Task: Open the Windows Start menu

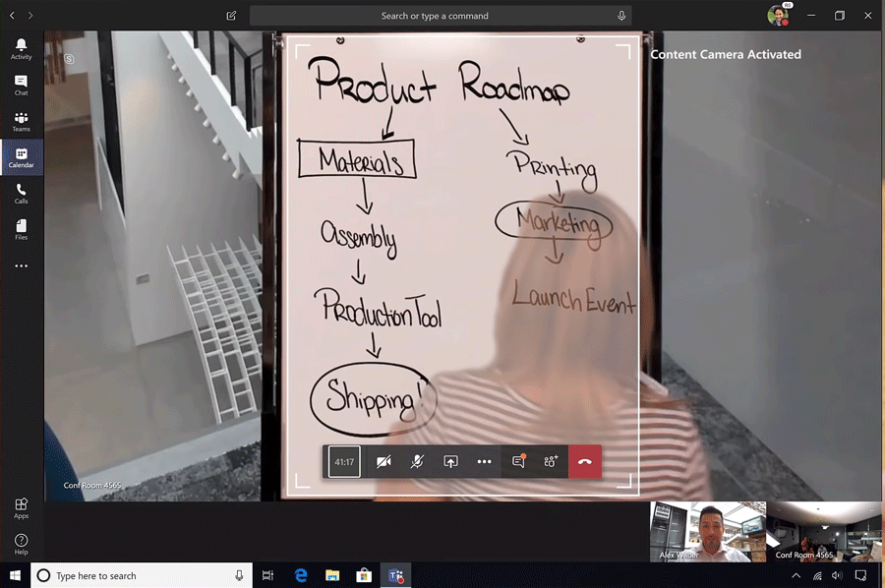Action: [x=15, y=575]
